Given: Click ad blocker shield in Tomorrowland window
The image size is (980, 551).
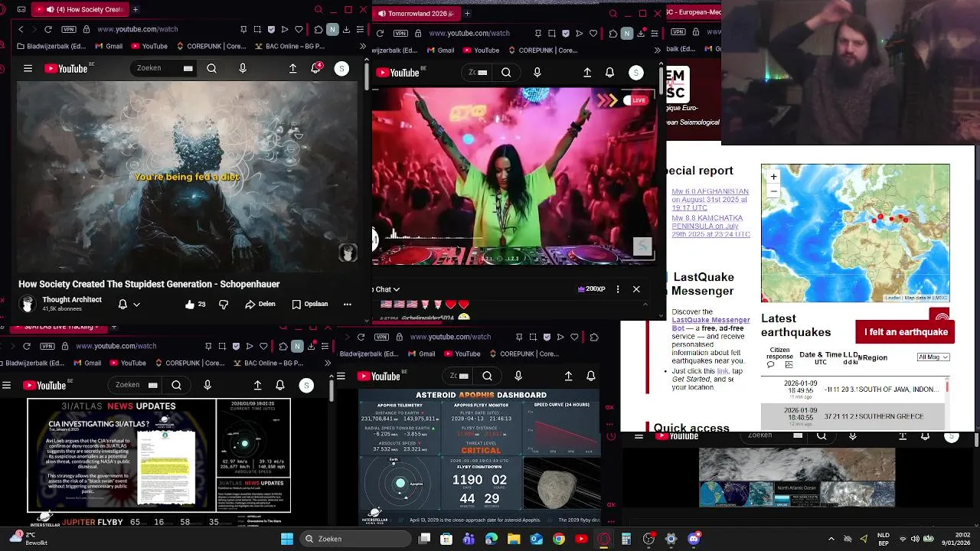Looking at the screenshot, I should (565, 33).
